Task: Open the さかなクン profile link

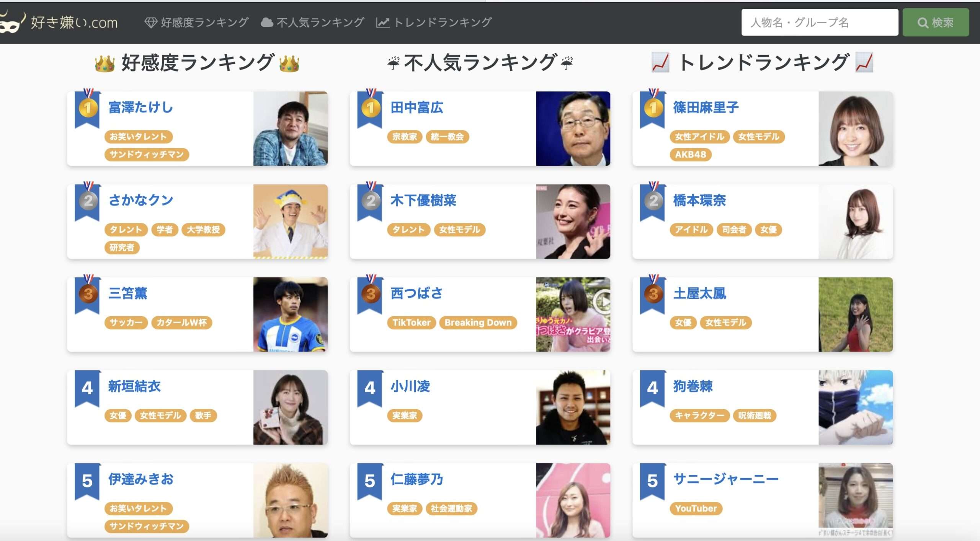Action: pyautogui.click(x=141, y=200)
